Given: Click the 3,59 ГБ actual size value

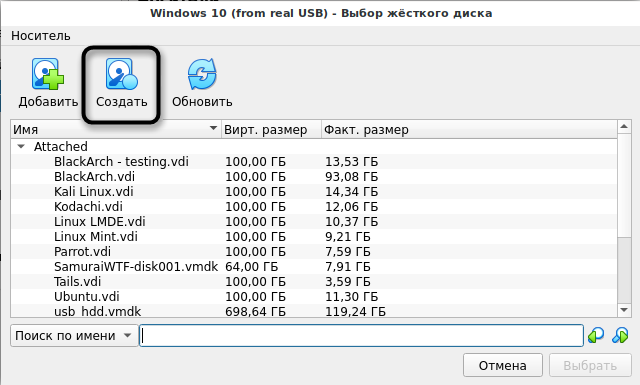Looking at the screenshot, I should pyautogui.click(x=348, y=282).
